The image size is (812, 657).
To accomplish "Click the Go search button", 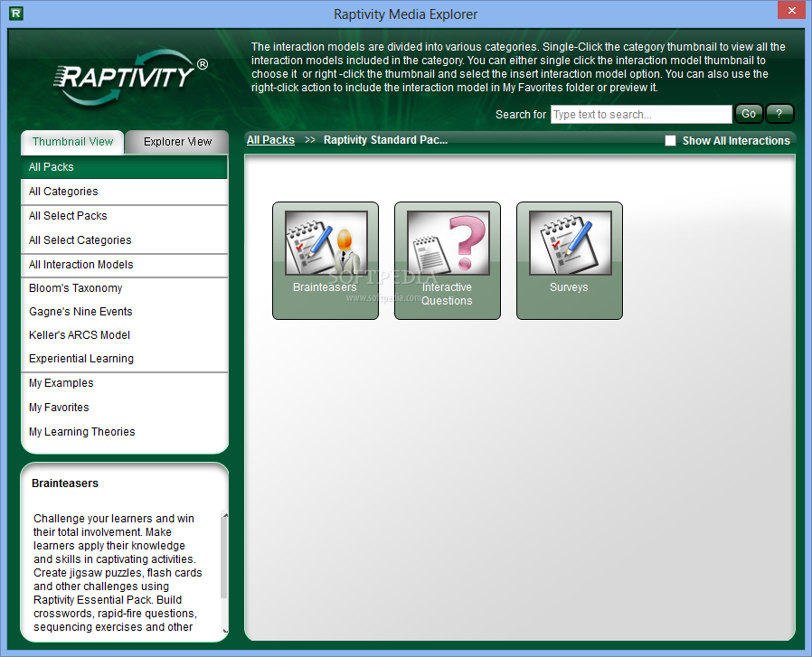I will point(749,114).
